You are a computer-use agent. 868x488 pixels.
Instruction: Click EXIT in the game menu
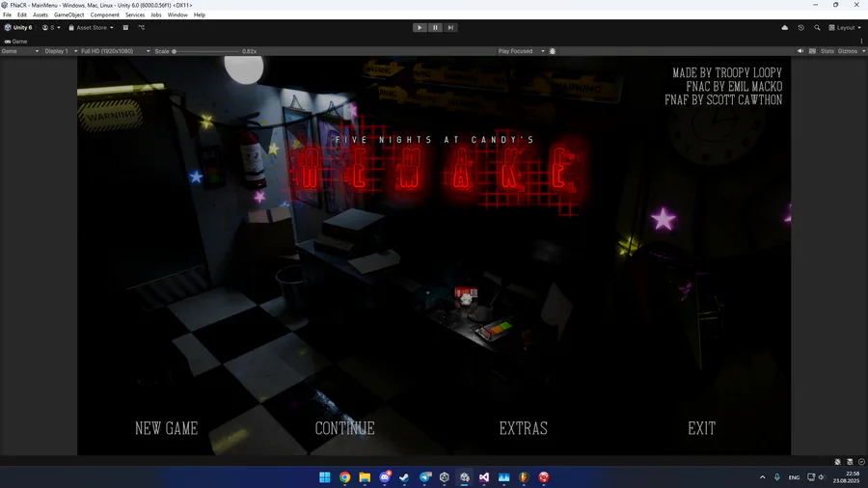tap(701, 428)
